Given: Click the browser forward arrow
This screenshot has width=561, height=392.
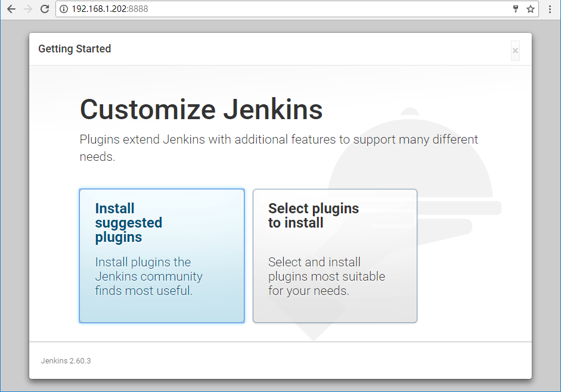Looking at the screenshot, I should click(28, 9).
